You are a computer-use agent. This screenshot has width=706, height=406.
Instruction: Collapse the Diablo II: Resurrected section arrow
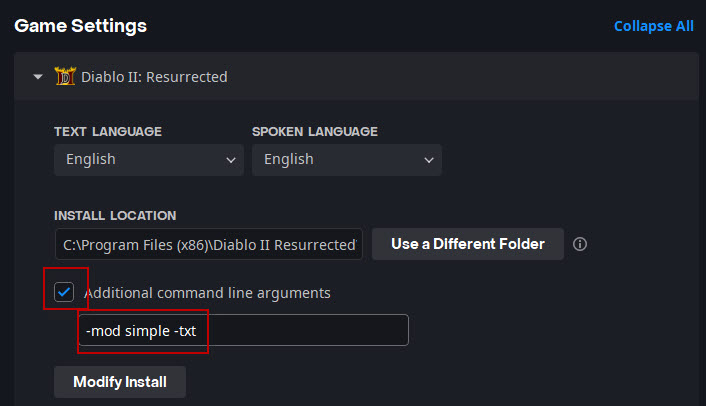38,77
